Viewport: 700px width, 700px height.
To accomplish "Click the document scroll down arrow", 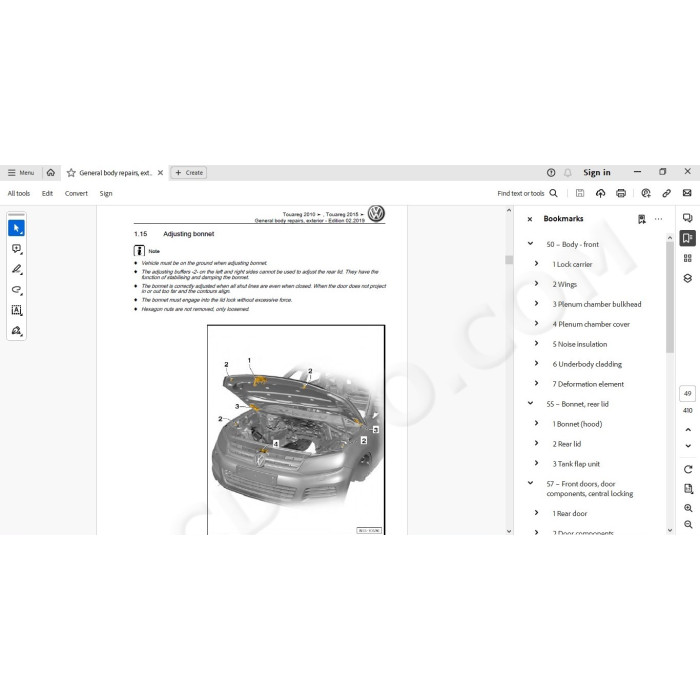I will click(509, 531).
